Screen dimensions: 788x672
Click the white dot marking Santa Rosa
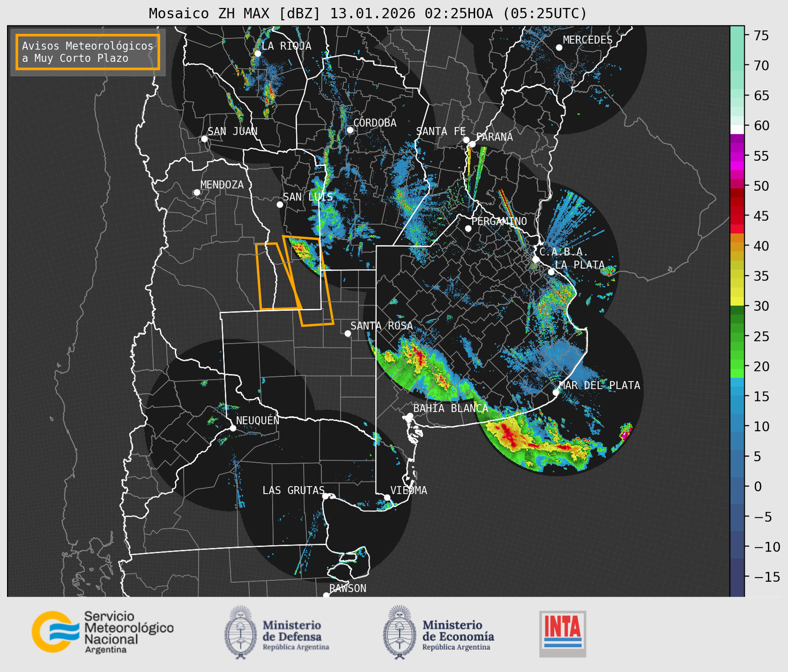point(348,333)
